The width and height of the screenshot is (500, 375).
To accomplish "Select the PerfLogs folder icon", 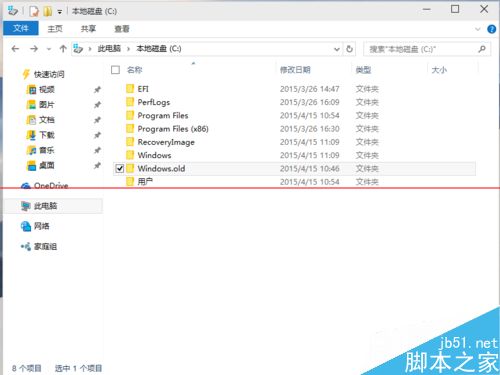I will tap(130, 102).
